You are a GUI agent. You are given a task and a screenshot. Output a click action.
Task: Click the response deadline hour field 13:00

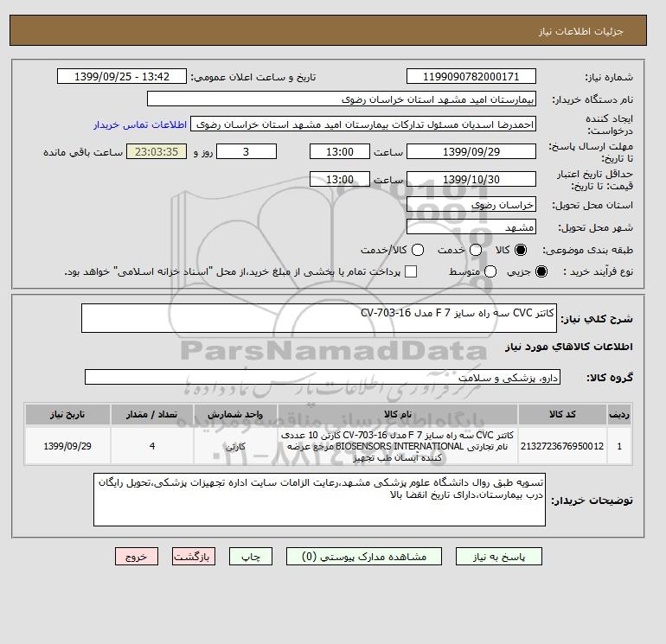[340, 151]
